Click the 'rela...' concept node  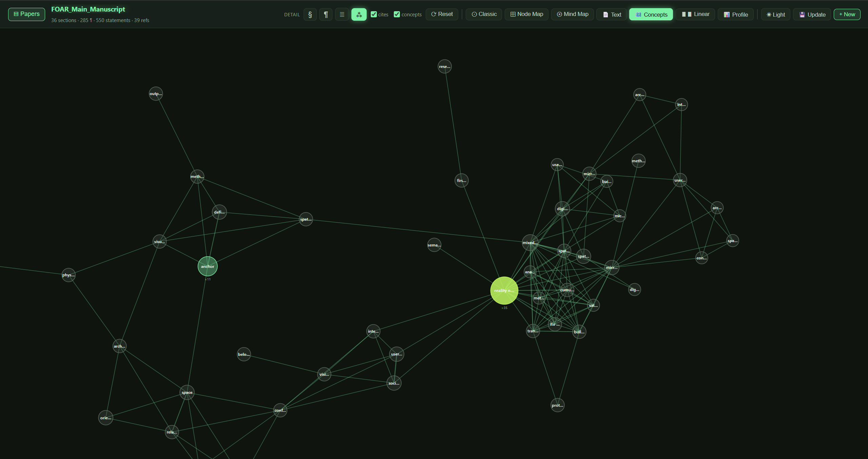[172, 432]
